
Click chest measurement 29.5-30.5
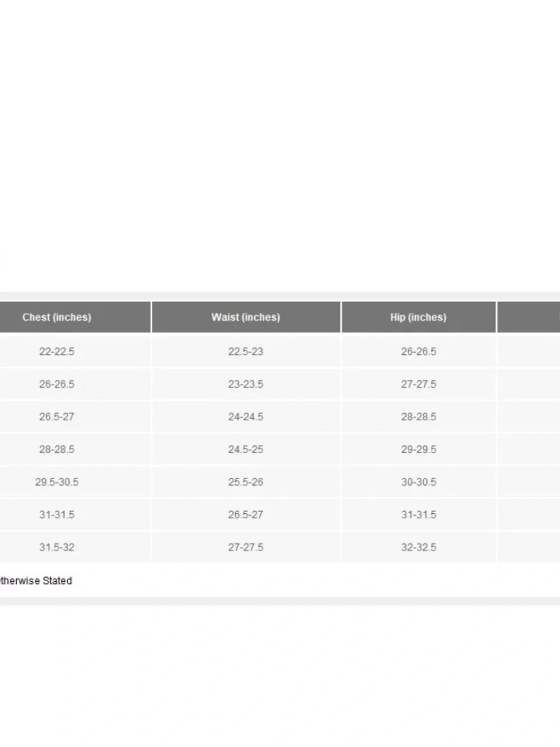(57, 482)
